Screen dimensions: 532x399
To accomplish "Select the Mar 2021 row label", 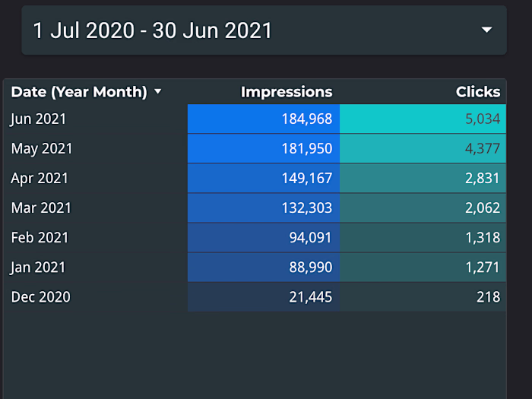I will click(x=40, y=207).
